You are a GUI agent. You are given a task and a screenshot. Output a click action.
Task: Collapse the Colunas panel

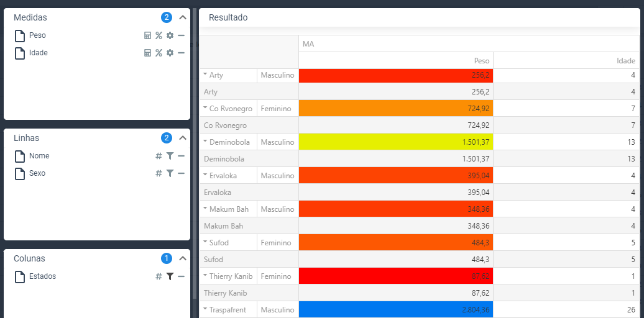tap(183, 258)
